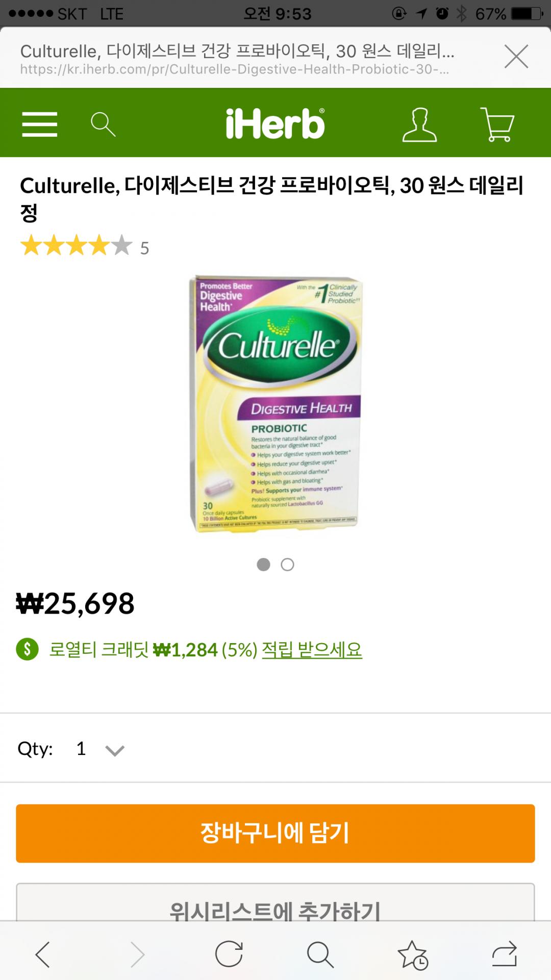Add item with 장바구니에 담기 button
Viewport: 551px width, 980px height.
pyautogui.click(x=275, y=834)
